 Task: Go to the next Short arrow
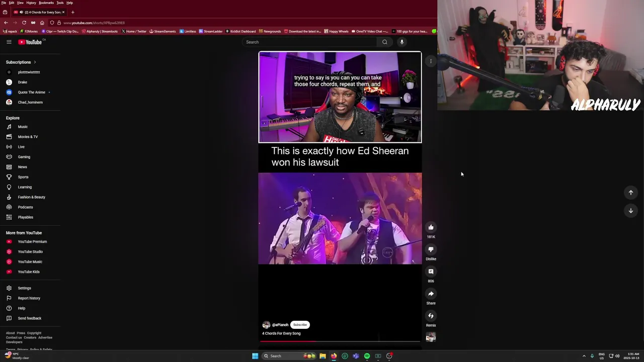(x=630, y=211)
